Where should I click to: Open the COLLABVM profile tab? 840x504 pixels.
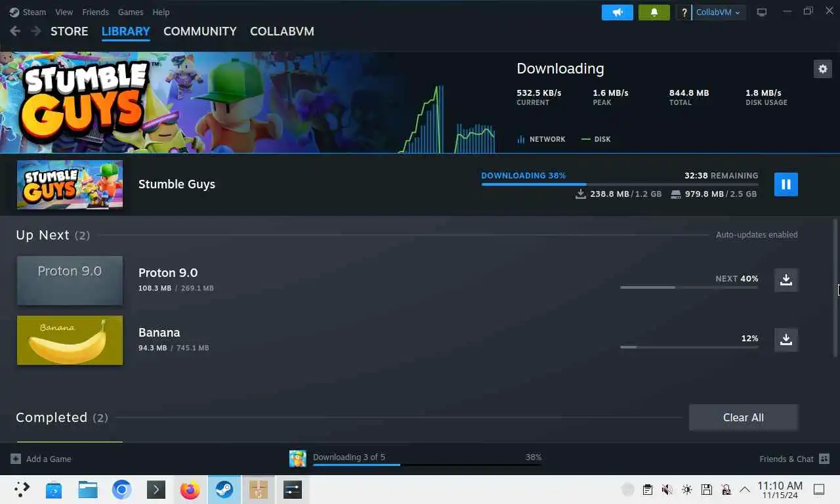pyautogui.click(x=282, y=31)
